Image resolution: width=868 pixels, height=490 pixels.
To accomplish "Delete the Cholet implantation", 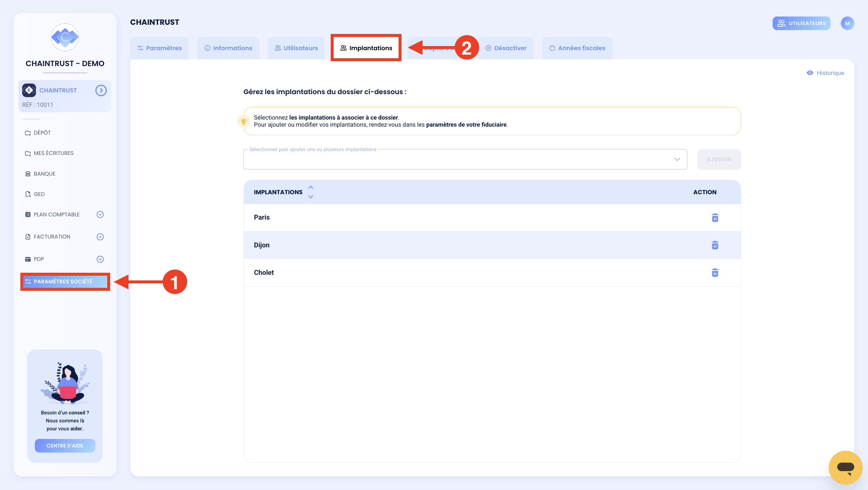I will pyautogui.click(x=715, y=273).
